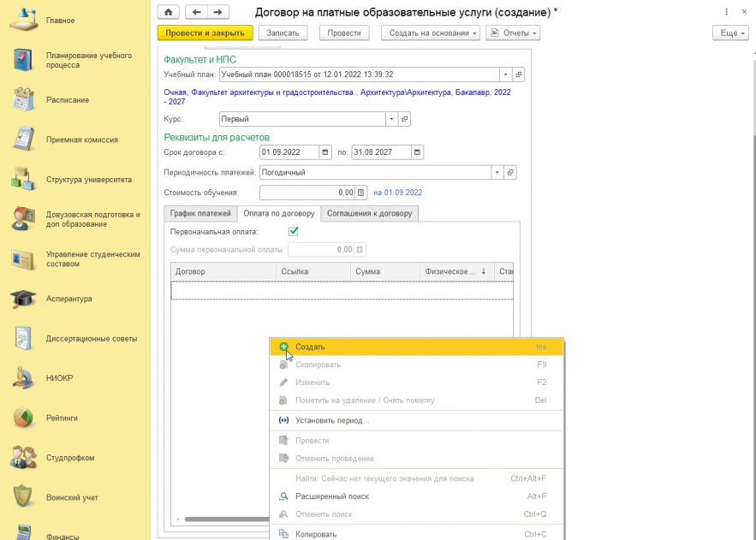Expand Учебный план dropdown list
Viewport: 756px width, 540px height.
click(505, 74)
